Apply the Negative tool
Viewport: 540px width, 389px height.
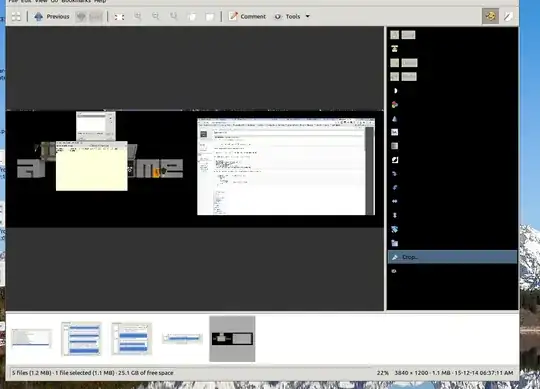395,160
